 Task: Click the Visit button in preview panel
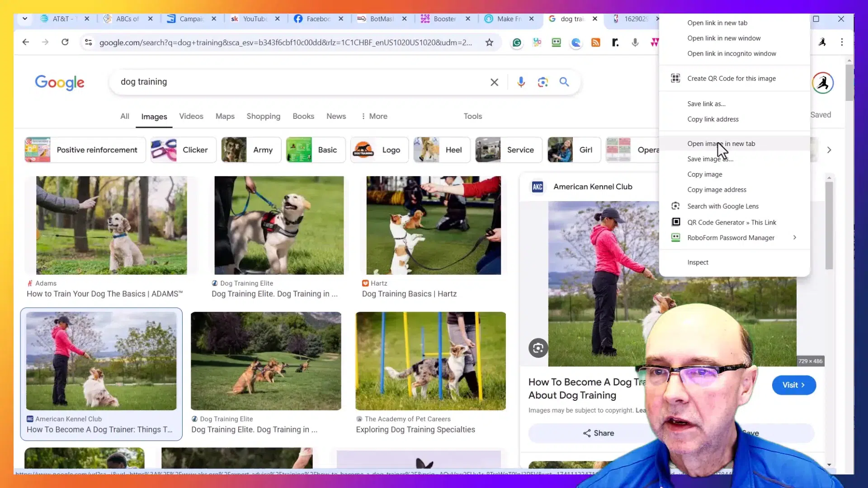tap(794, 385)
